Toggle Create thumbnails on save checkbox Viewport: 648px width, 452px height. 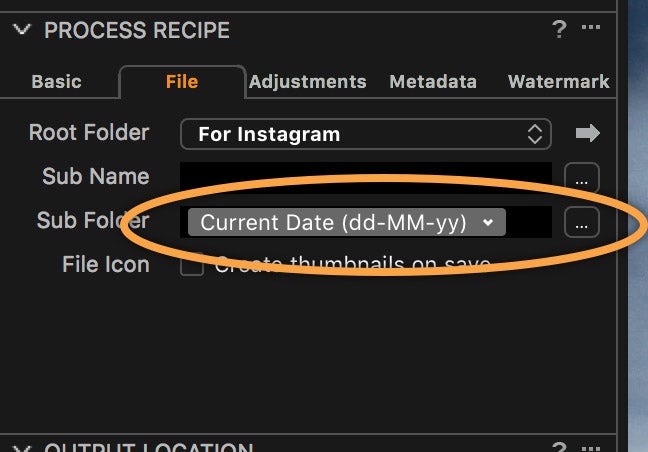pos(192,264)
